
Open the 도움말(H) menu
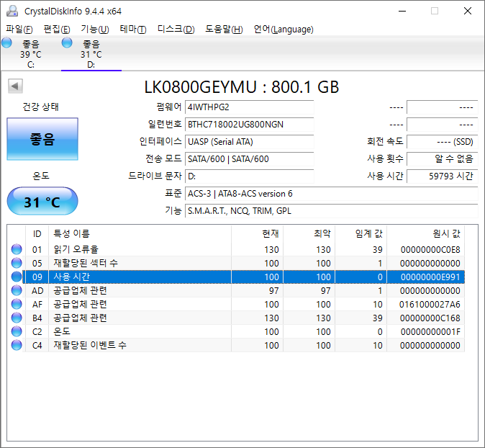224,29
